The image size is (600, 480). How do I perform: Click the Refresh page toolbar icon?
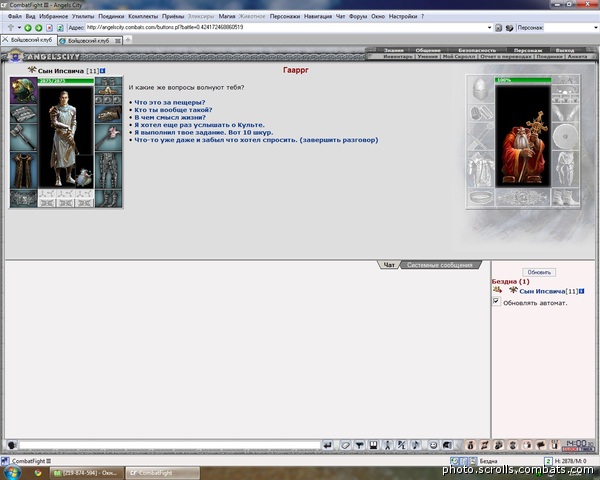60,28
